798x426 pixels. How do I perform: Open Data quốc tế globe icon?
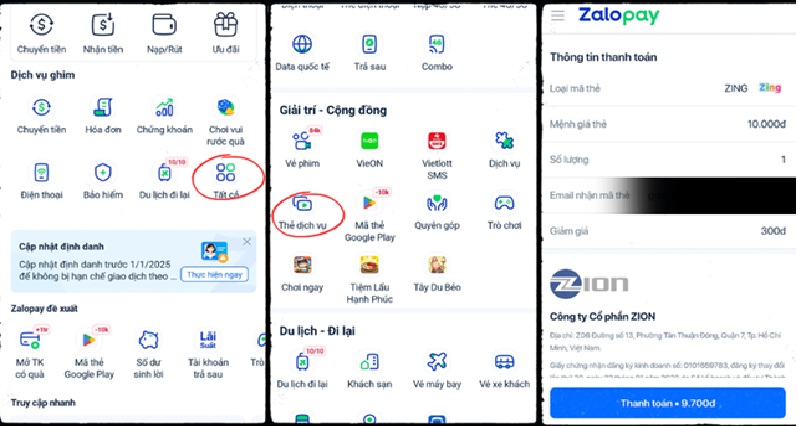point(302,44)
